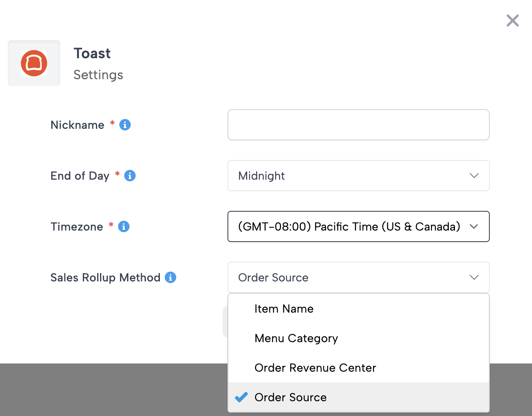Show info tooltip for Nickname
The height and width of the screenshot is (416, 532).
point(125,125)
